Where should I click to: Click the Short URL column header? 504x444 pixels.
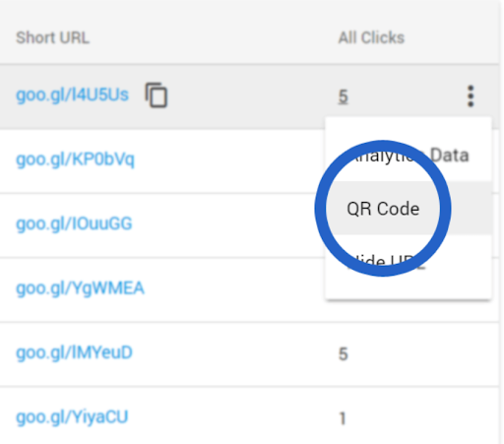pos(52,37)
